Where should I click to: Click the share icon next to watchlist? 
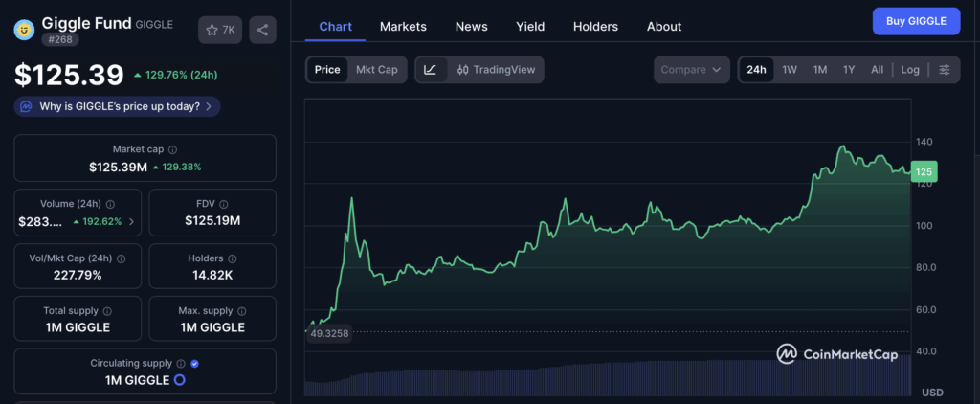pyautogui.click(x=263, y=30)
